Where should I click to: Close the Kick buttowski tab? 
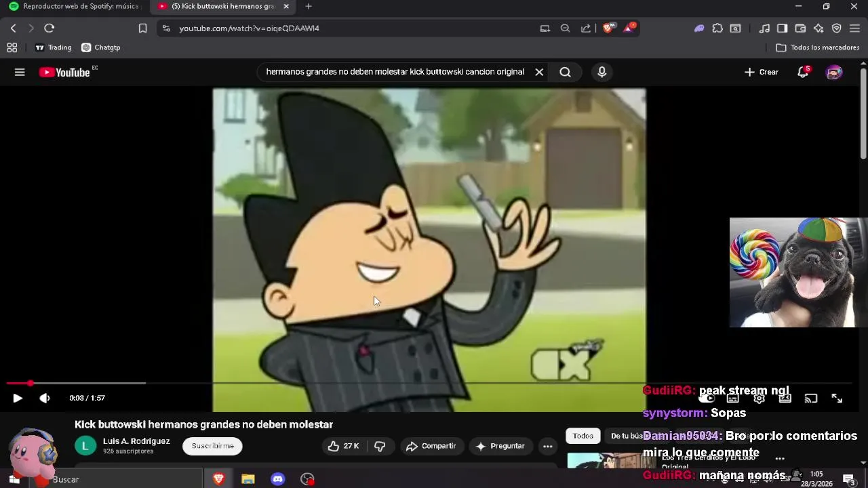[286, 6]
